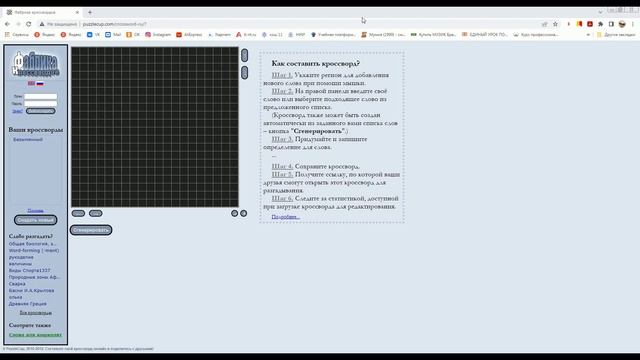
Task: Open the browser profile avatar
Action: [x=622, y=24]
